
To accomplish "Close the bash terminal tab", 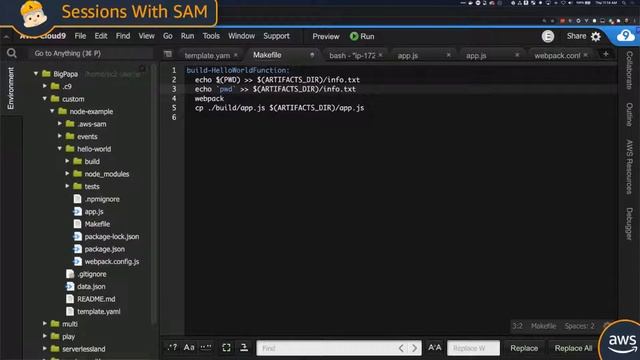I will 380,55.
